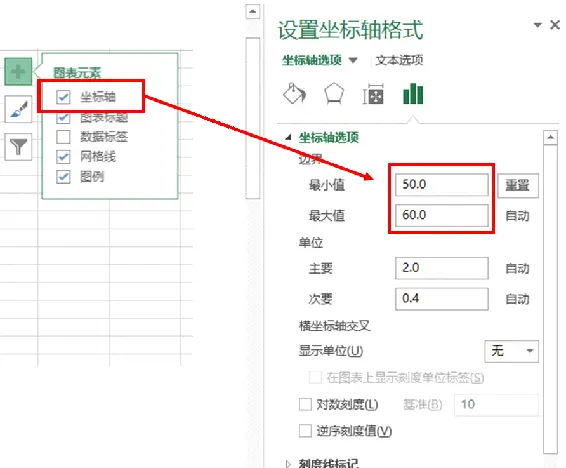Click the 最大值 field with 60.0
This screenshot has height=468, width=566.
[442, 215]
